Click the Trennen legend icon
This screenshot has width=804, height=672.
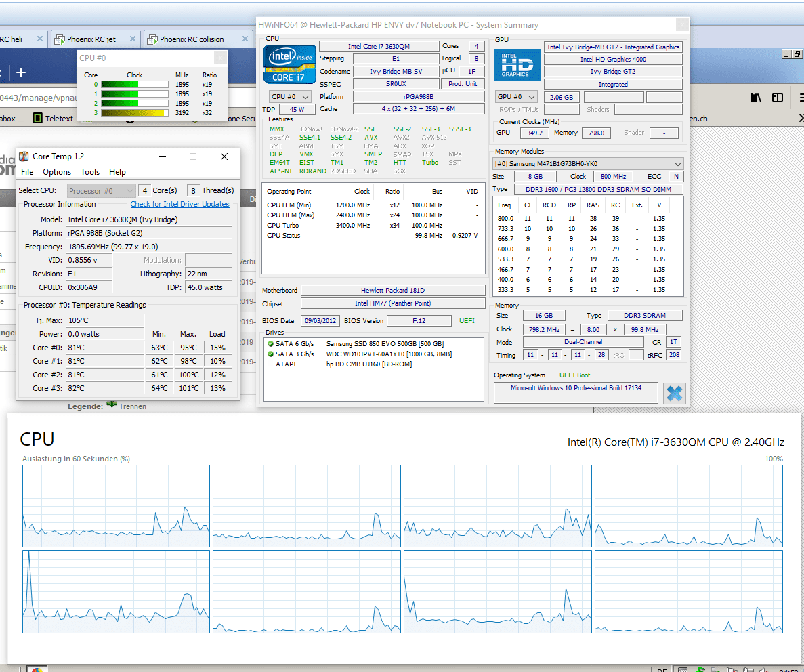tap(112, 405)
